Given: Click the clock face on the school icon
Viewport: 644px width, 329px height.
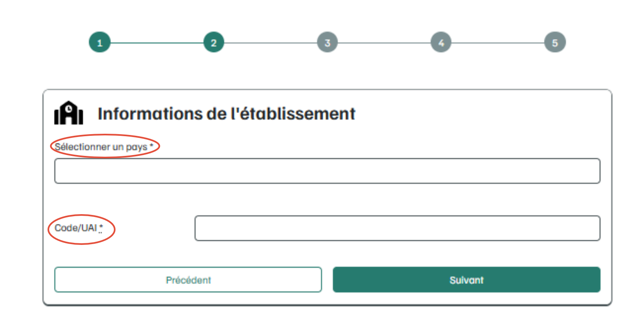Looking at the screenshot, I should tap(69, 109).
